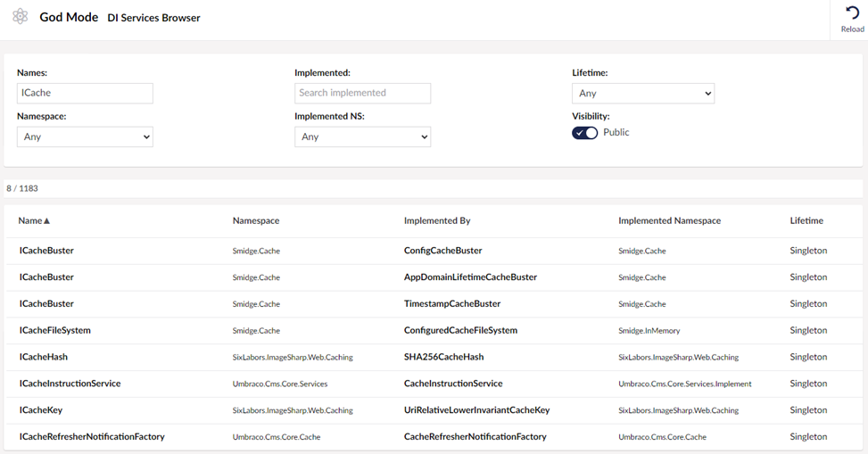868x454 pixels.
Task: Click Umbraco.Cms.Core.Services namespace cell
Action: pos(279,384)
